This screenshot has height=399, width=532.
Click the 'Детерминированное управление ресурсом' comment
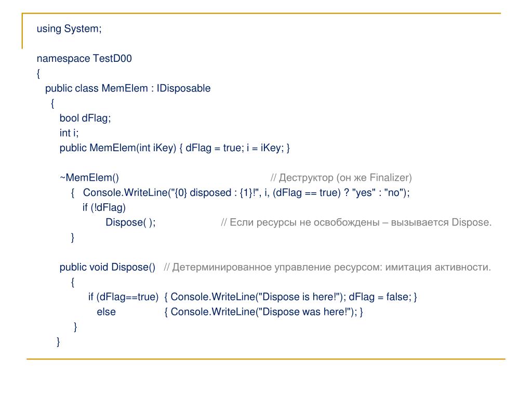327,268
